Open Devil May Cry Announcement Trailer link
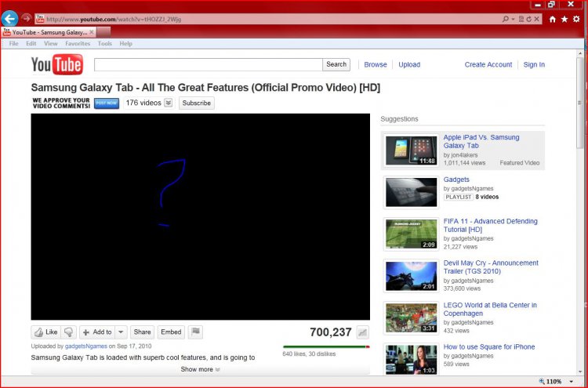The width and height of the screenshot is (588, 388). [x=491, y=267]
